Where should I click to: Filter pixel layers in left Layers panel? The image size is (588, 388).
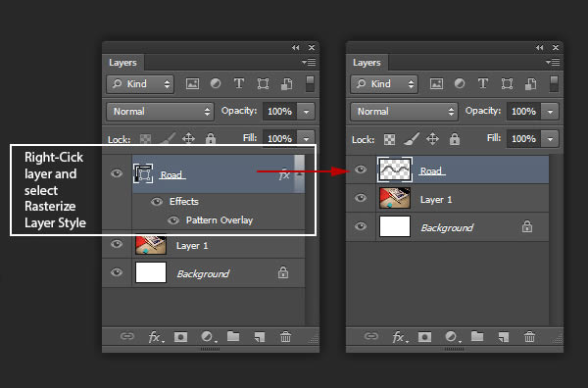[x=192, y=83]
